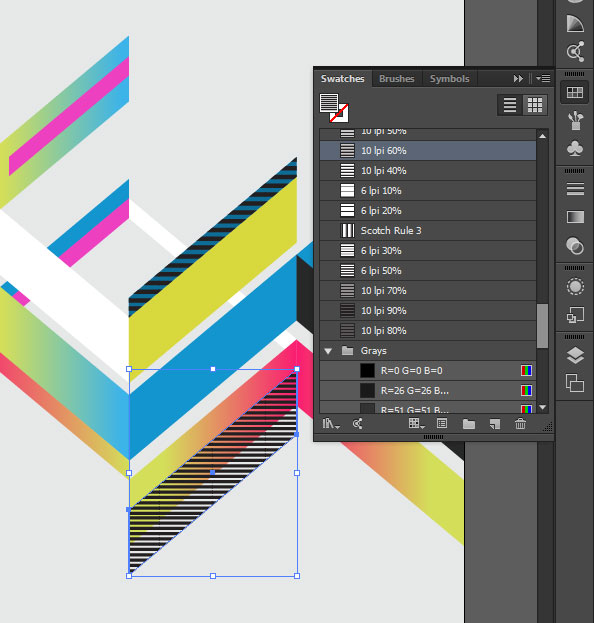
Task: Open the Stroke panel icon in the dock
Action: click(575, 189)
